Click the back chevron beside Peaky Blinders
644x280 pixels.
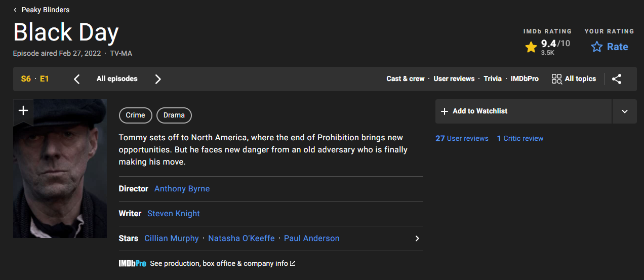[15, 10]
